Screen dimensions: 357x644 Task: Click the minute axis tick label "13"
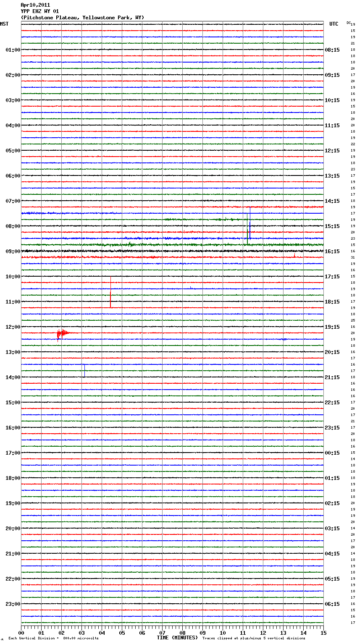click(x=283, y=633)
